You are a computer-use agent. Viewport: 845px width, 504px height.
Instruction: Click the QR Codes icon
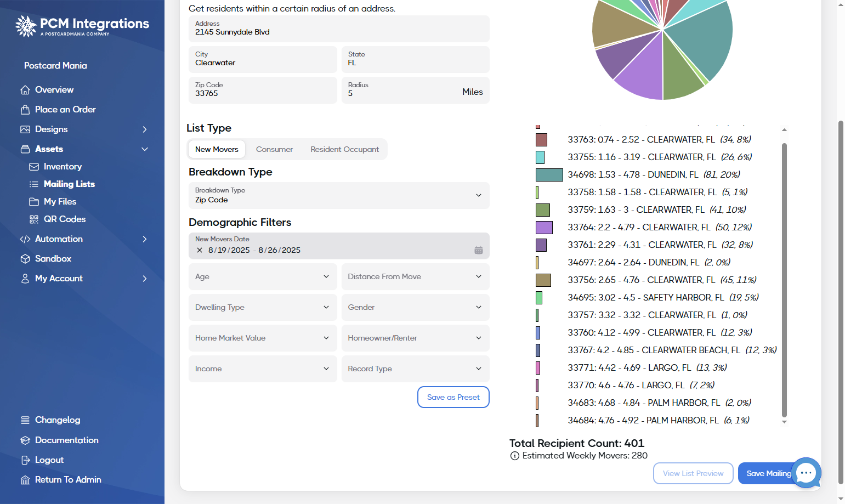pyautogui.click(x=34, y=219)
